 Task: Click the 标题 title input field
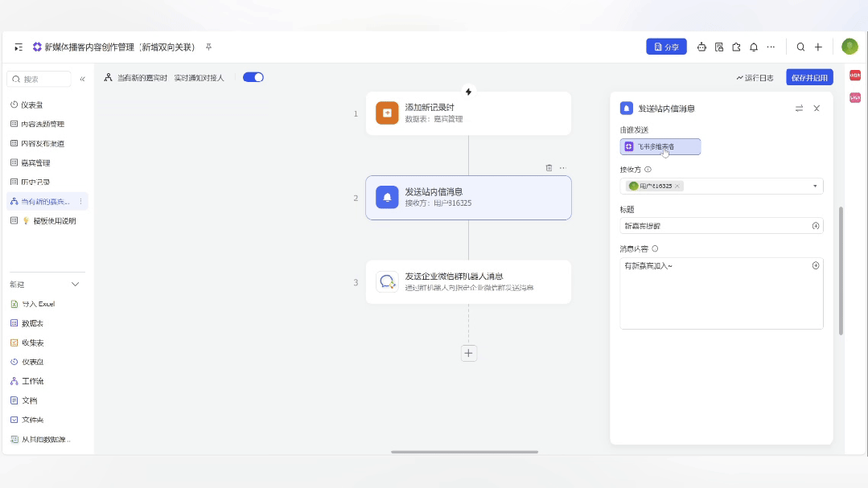click(716, 226)
